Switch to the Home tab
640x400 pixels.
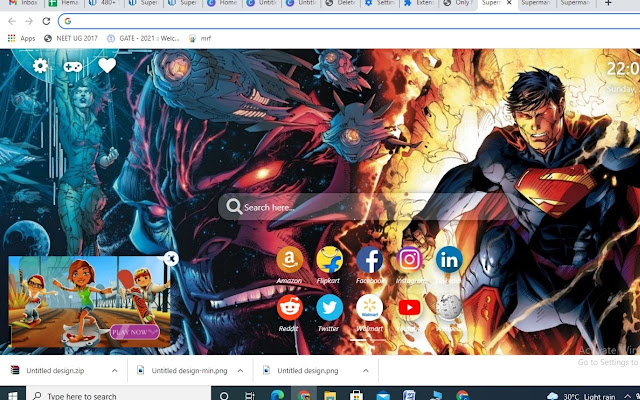tap(222, 3)
